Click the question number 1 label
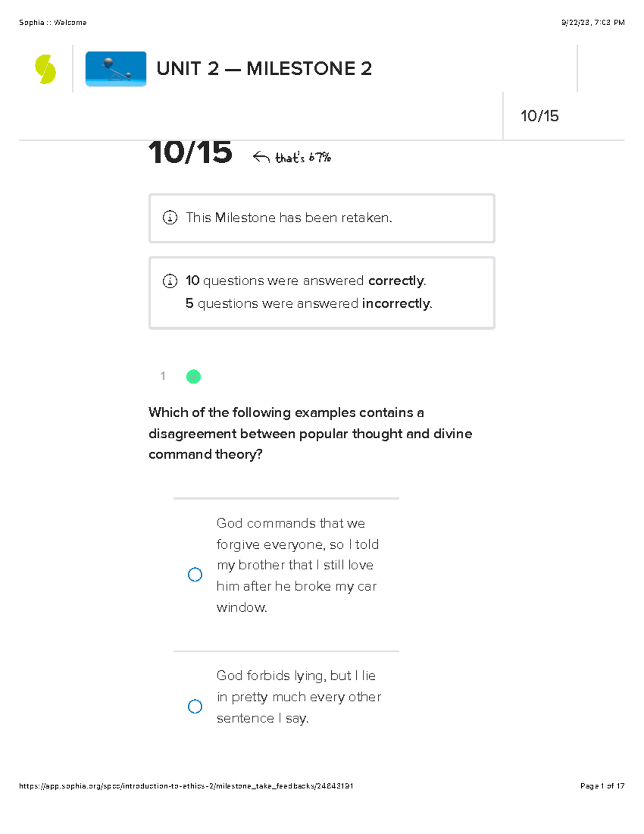644x834 pixels. pos(163,376)
